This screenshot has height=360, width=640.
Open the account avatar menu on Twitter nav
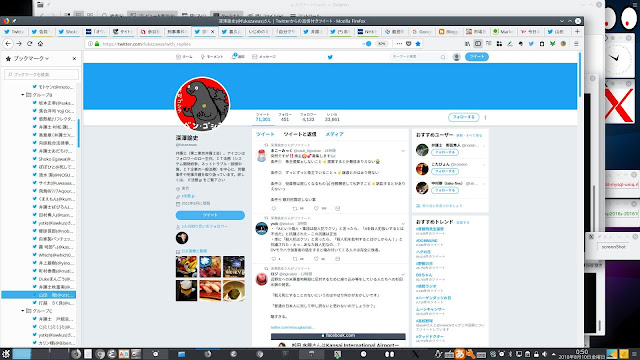(457, 57)
